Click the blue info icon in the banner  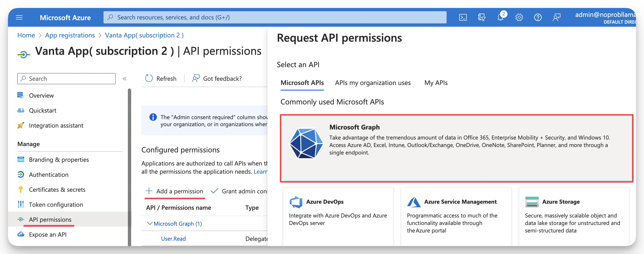153,117
